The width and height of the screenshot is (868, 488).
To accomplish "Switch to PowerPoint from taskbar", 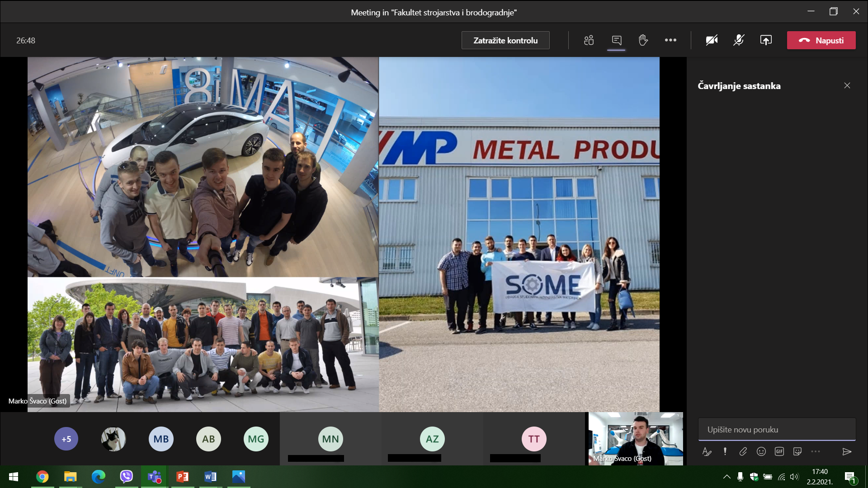I will (182, 477).
